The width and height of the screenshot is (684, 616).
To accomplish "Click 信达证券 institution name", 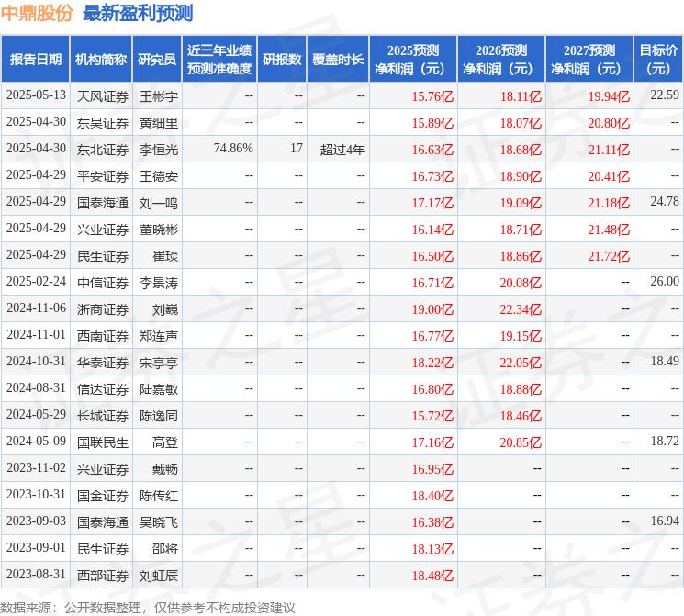I will (103, 389).
